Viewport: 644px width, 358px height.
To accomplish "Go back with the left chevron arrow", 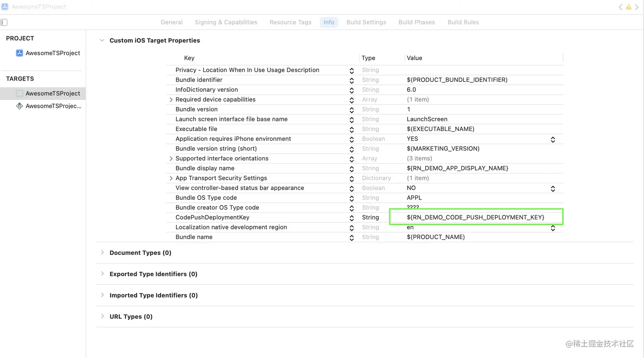I will (x=621, y=7).
